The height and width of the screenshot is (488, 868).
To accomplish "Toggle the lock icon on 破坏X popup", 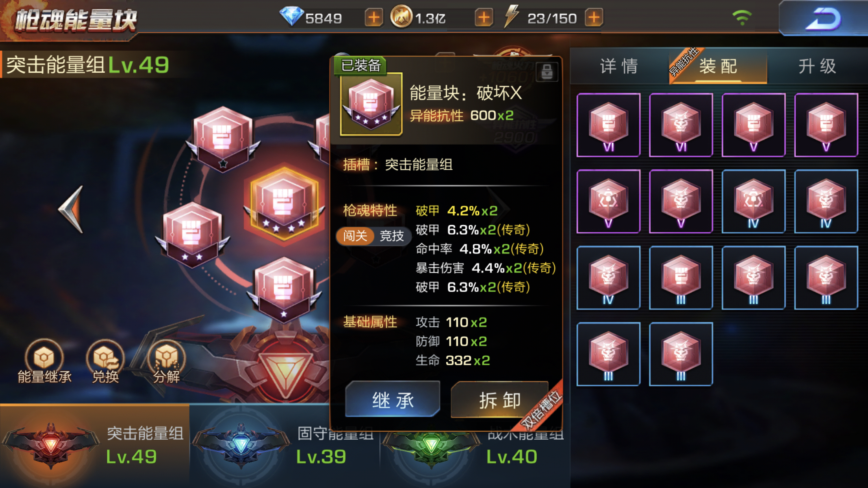I will 547,72.
